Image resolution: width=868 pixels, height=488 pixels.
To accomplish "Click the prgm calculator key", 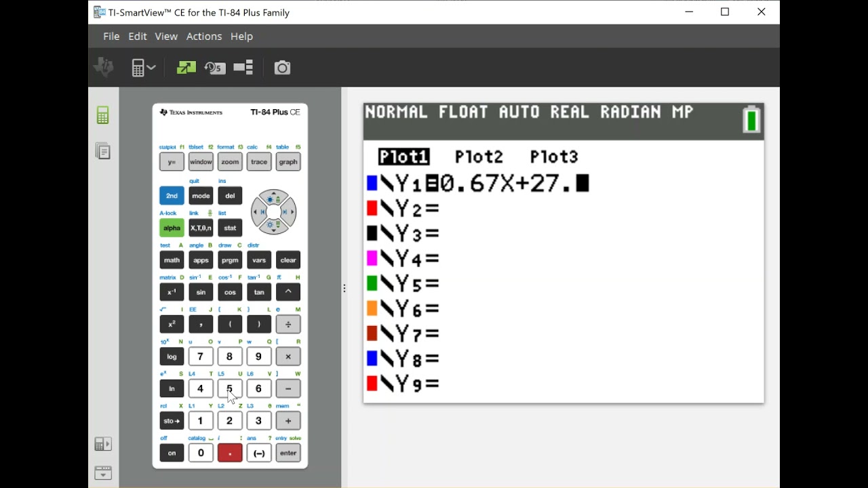I will (x=230, y=260).
